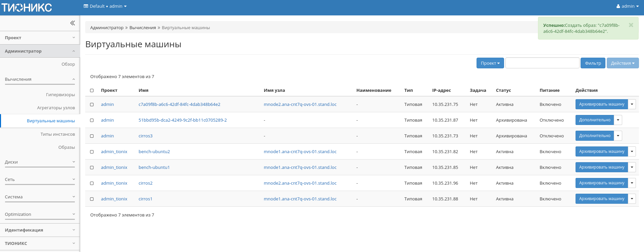Select the checkbox for bench-ubuntu1 row
This screenshot has height=252, width=644.
92,168
